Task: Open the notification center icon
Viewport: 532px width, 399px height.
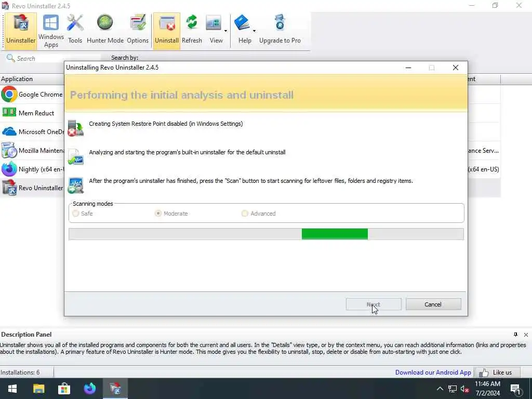Action: pos(515,389)
